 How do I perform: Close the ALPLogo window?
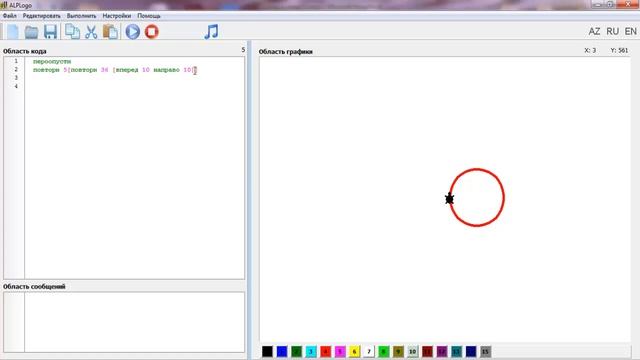click(x=629, y=4)
